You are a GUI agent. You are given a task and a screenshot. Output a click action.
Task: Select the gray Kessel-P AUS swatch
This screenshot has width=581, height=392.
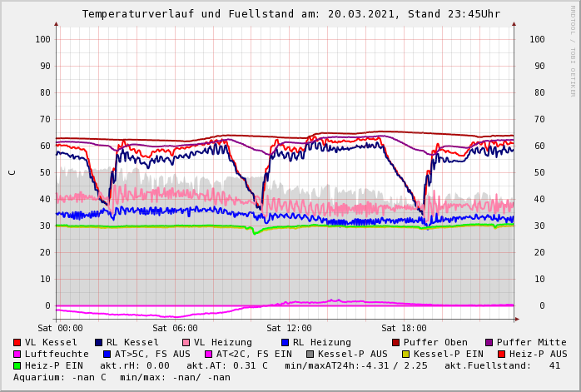coord(309,354)
